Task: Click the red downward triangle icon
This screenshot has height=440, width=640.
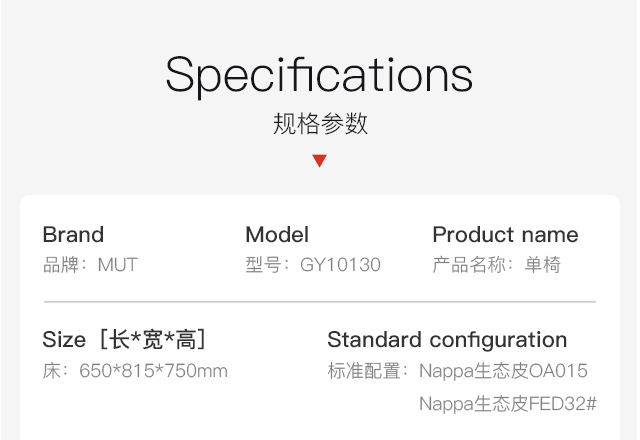Action: [320, 160]
